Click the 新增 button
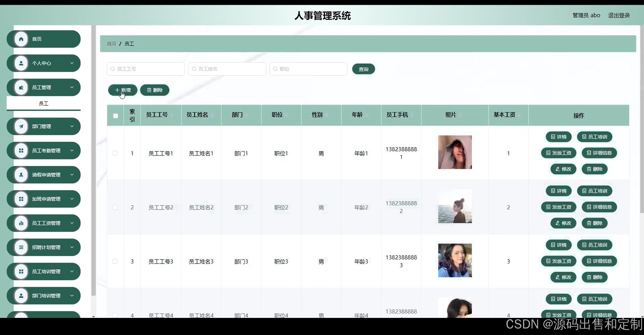The height and width of the screenshot is (335, 644). point(123,90)
